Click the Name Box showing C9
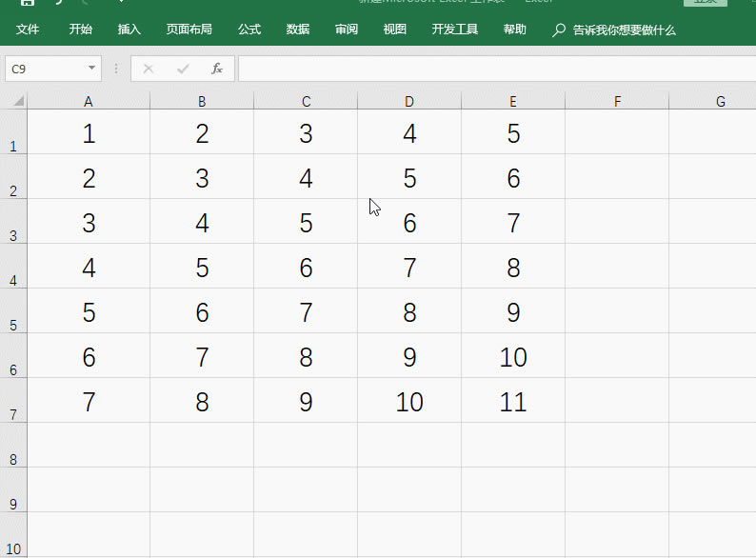Viewport: 756px width, 558px height. (x=53, y=69)
